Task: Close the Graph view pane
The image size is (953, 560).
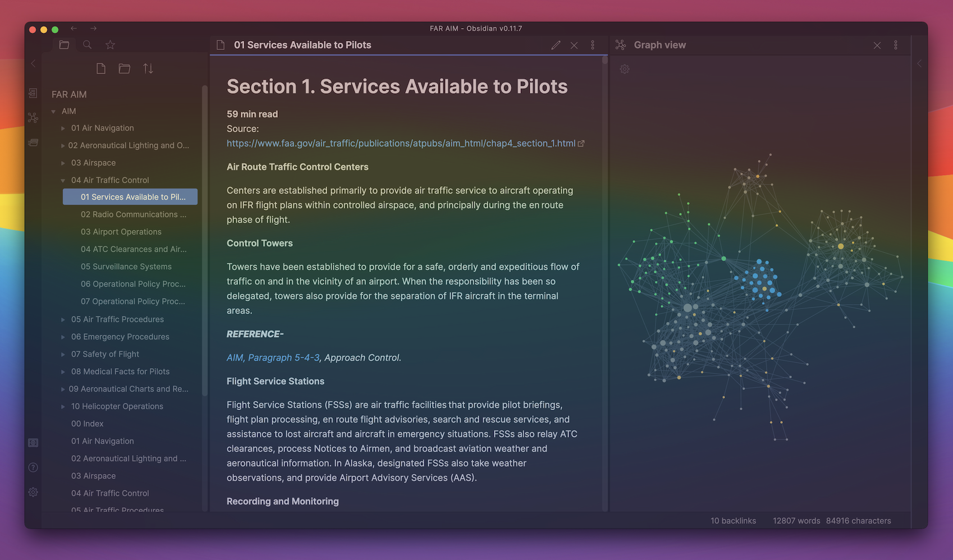Action: point(877,45)
